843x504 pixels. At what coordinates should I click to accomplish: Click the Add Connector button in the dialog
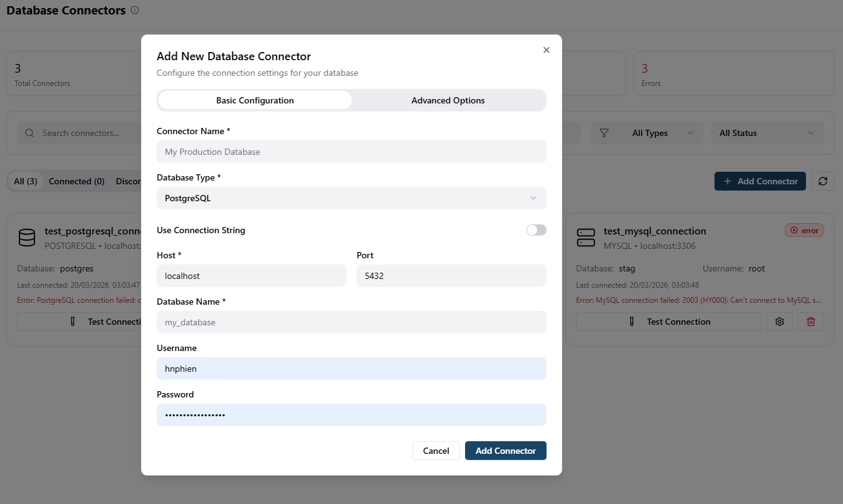(x=505, y=450)
